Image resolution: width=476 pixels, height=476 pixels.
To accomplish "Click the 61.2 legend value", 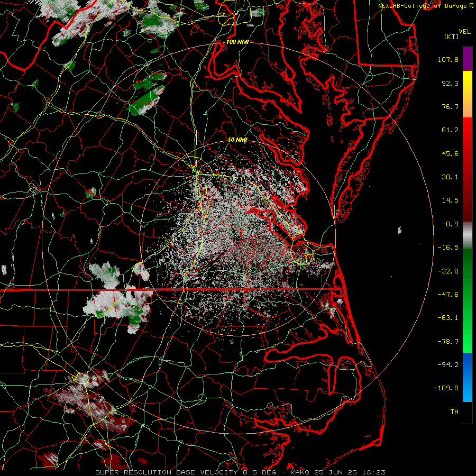I will coord(450,130).
